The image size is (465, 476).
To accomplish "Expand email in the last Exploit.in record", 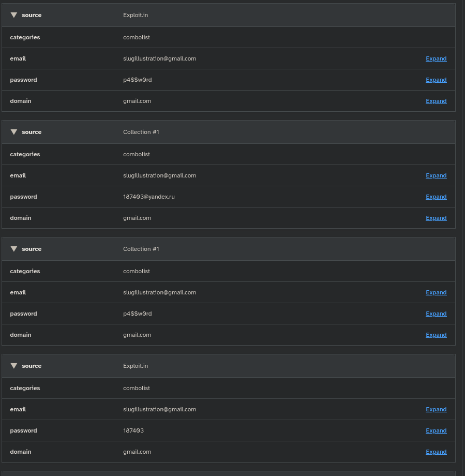I will 436,409.
